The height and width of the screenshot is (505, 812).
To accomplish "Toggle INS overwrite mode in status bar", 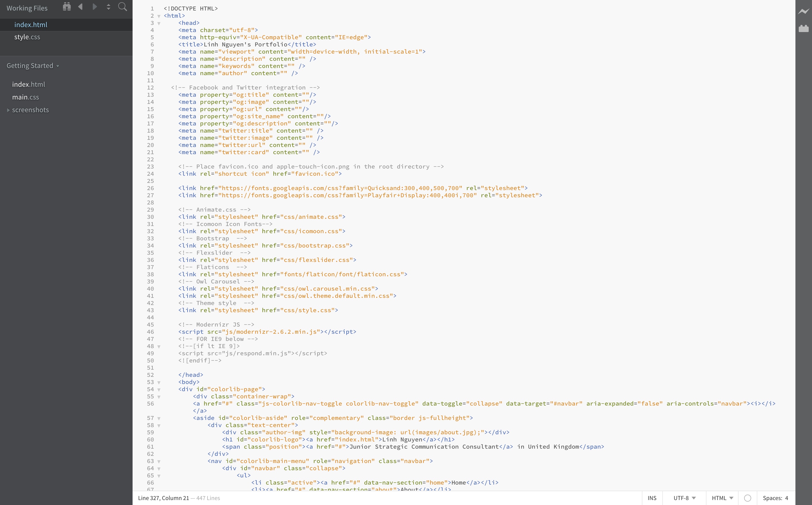I will tap(652, 498).
